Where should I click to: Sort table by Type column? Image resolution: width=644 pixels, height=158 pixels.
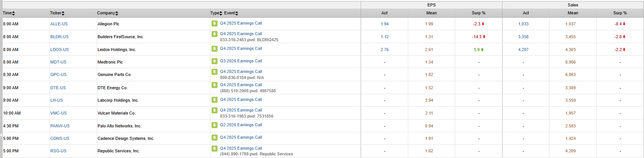coord(216,13)
